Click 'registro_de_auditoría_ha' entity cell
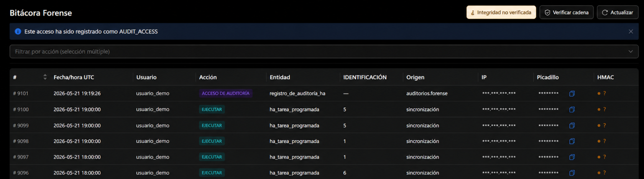Viewport: 644px width, 179px height. (x=297, y=93)
